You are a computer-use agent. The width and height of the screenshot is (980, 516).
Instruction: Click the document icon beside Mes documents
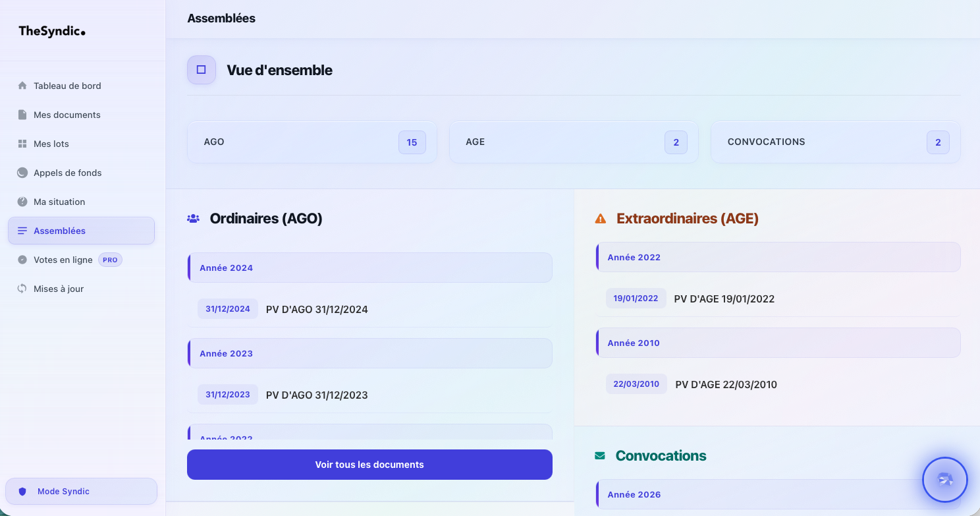(x=22, y=115)
